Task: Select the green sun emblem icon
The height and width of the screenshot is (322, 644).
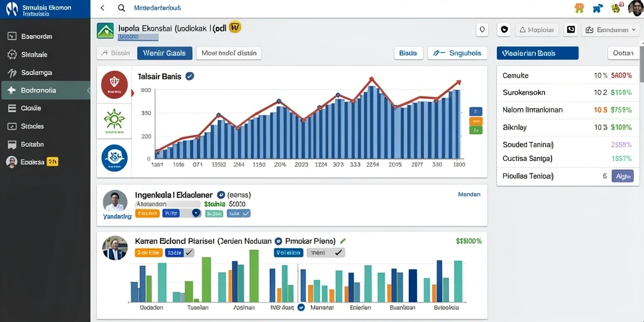Action: (x=114, y=121)
